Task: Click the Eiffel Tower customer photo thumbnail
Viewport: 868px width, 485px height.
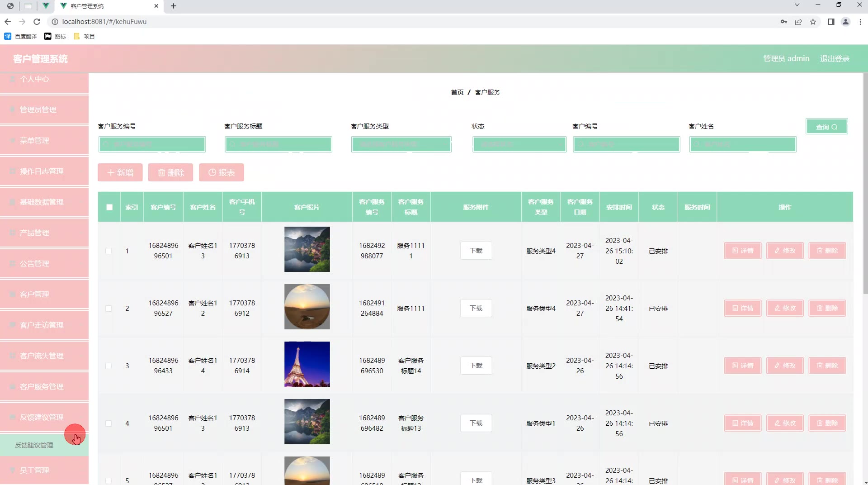Action: (x=307, y=364)
